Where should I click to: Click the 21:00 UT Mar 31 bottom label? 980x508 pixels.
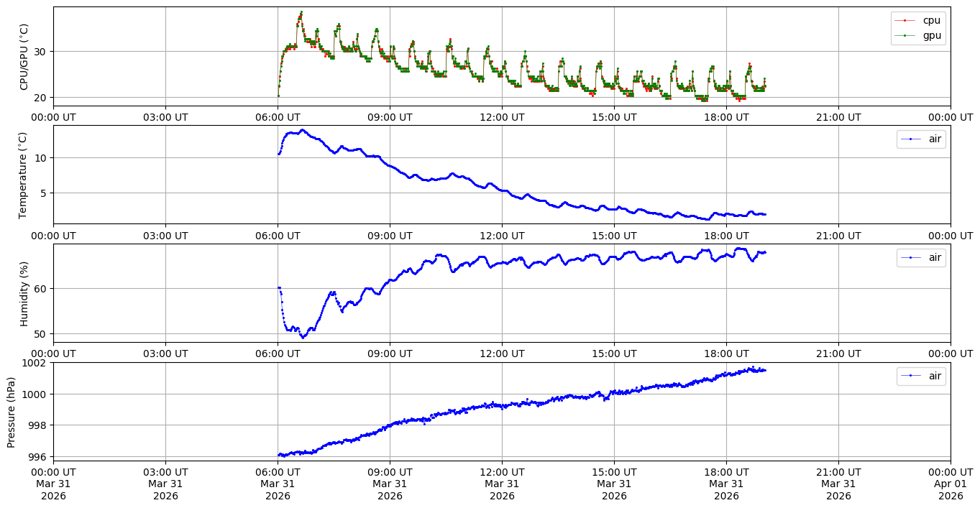pos(838,484)
